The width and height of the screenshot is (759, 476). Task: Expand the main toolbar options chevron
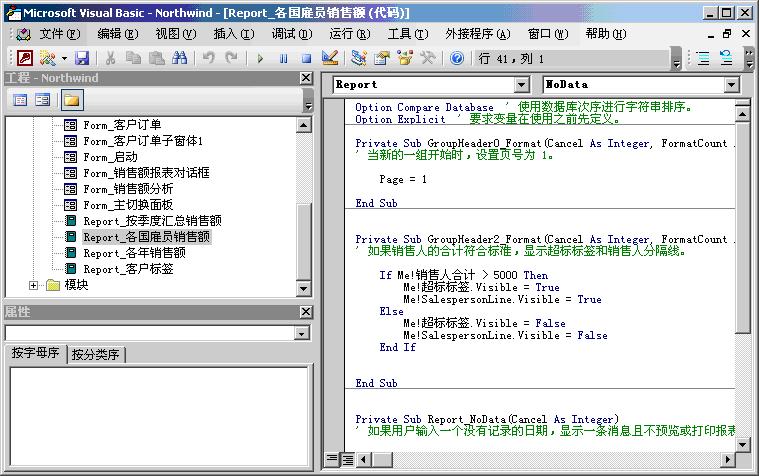pyautogui.click(x=677, y=59)
